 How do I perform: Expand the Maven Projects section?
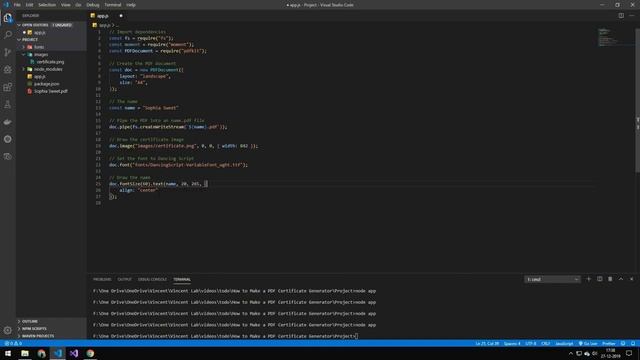pos(38,336)
